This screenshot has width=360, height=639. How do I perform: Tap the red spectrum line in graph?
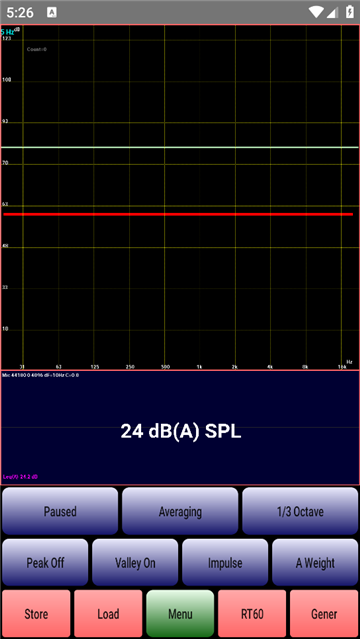178,214
